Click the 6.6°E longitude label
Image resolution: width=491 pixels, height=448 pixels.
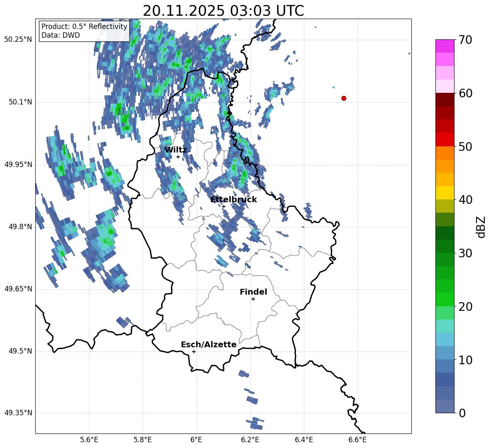357,440
